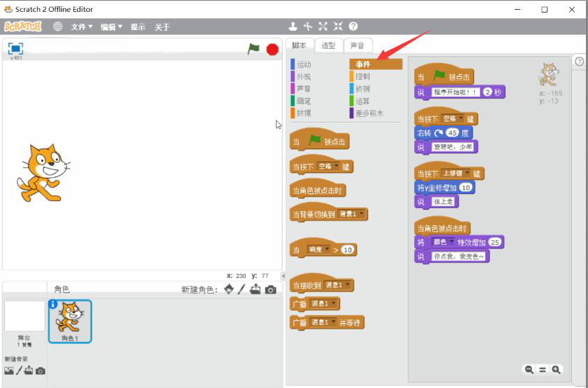Select the Grow sprite tool
Image resolution: width=588 pixels, height=388 pixels.
coord(323,27)
